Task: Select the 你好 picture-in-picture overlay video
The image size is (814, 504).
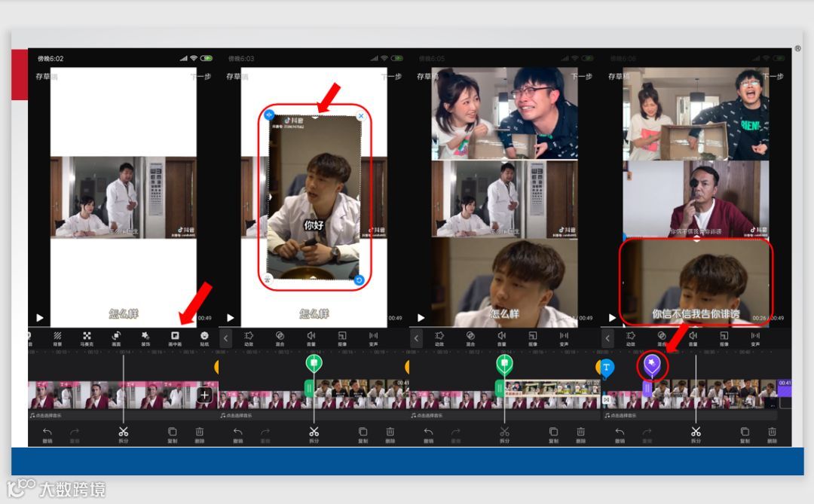Action: click(x=314, y=197)
